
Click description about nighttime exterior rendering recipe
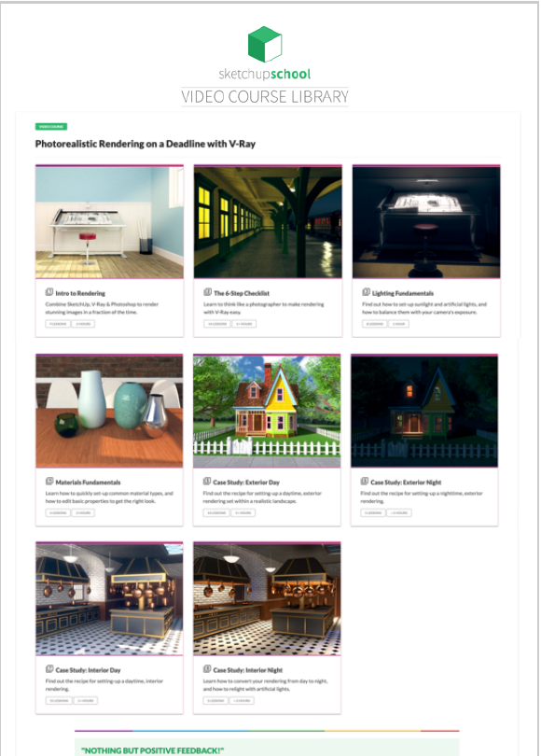422,497
